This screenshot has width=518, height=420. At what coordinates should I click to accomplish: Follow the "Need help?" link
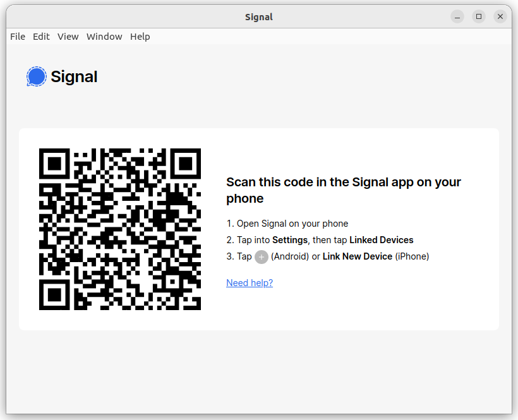[x=250, y=283]
